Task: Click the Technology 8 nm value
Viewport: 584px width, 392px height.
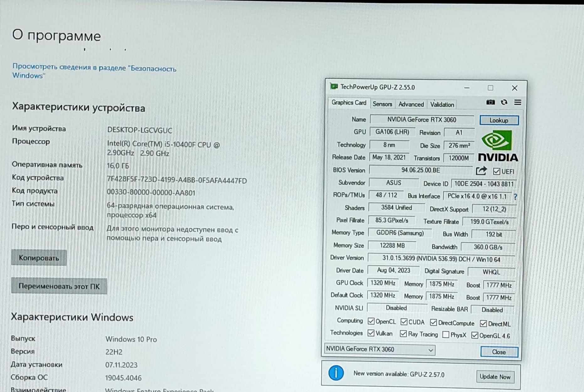Action: (389, 145)
